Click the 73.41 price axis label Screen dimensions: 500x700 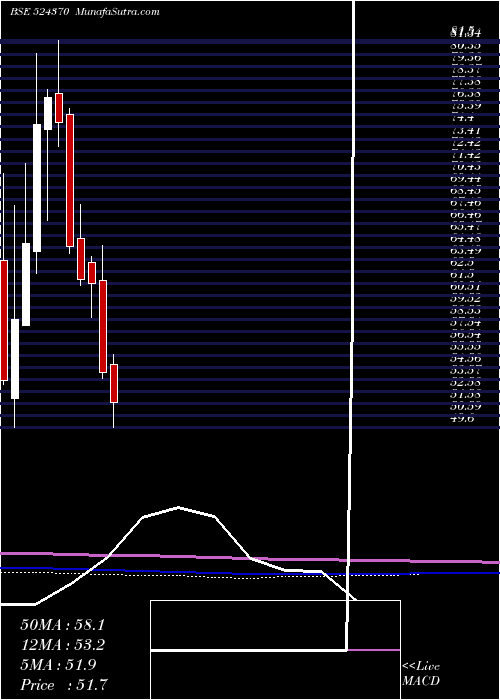point(465,131)
